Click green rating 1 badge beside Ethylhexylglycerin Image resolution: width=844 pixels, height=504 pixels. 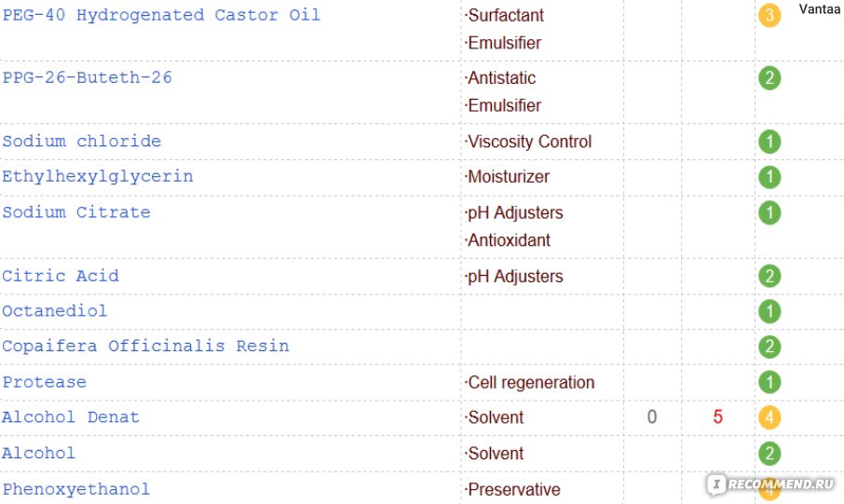pyautogui.click(x=769, y=177)
